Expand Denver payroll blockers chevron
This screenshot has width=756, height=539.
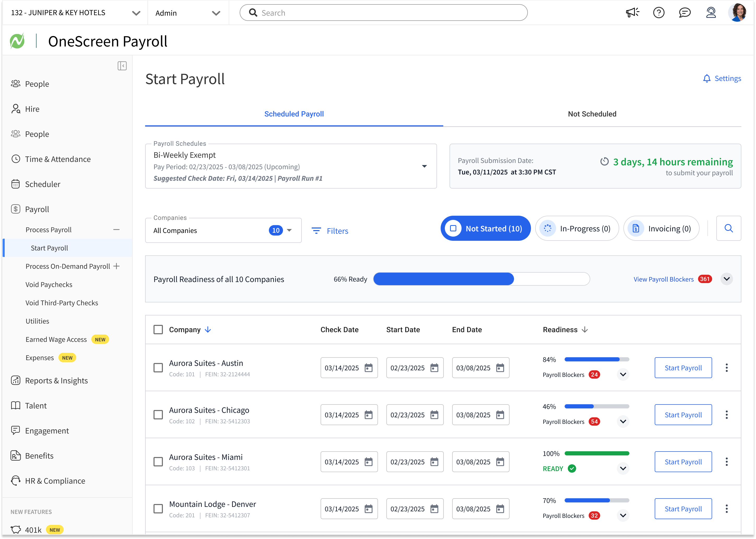pyautogui.click(x=623, y=515)
